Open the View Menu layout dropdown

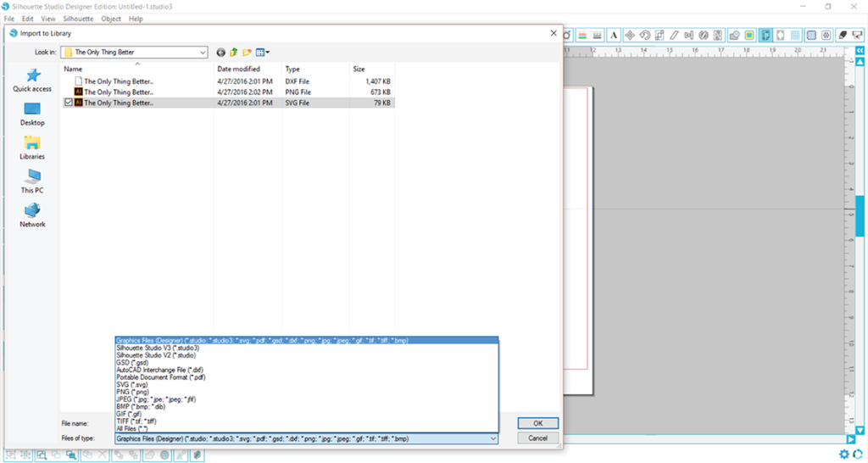pos(263,52)
